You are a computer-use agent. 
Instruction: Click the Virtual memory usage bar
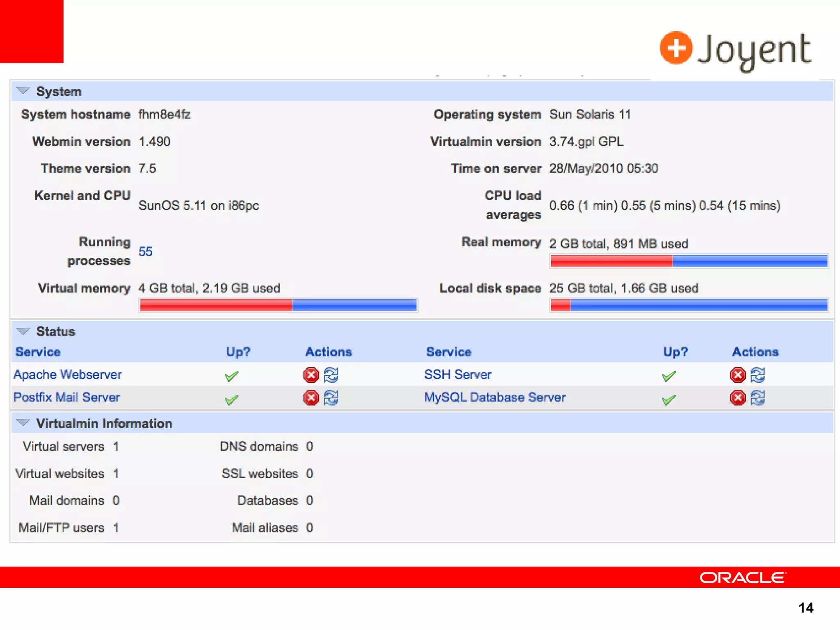click(x=278, y=305)
